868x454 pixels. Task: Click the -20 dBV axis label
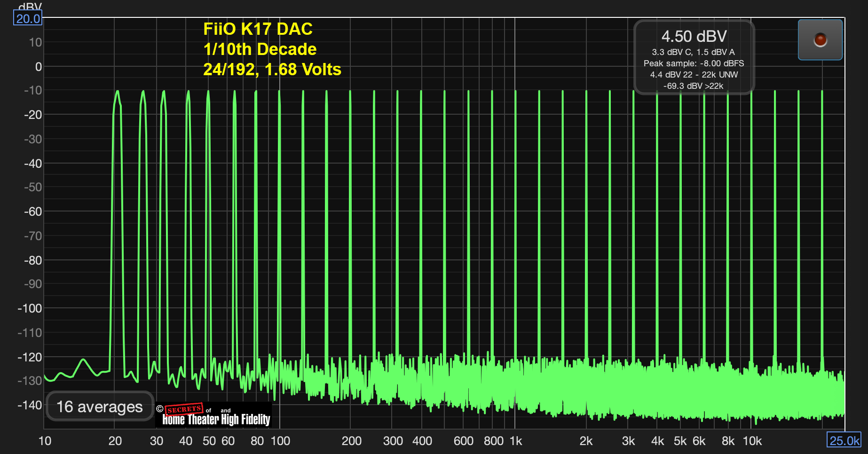33,115
